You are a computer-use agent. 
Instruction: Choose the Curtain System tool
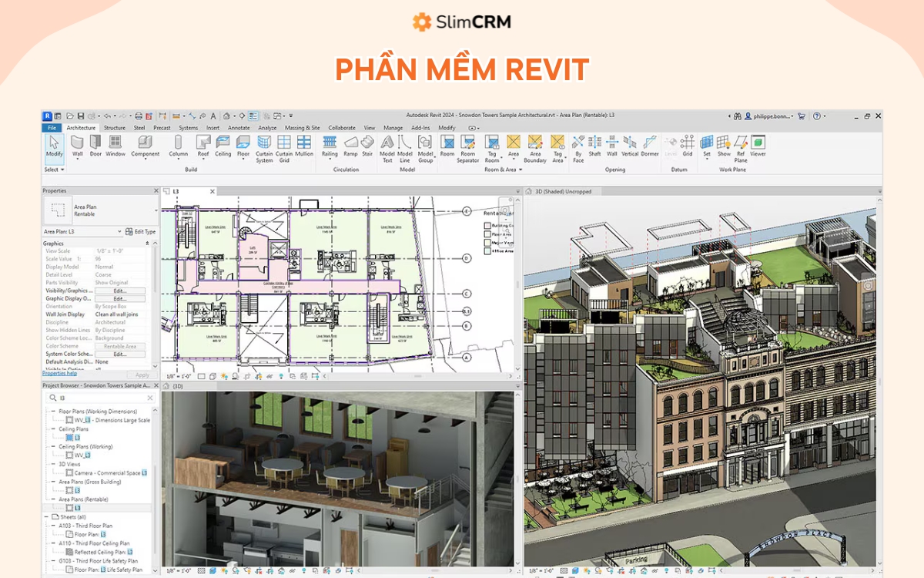coord(264,149)
